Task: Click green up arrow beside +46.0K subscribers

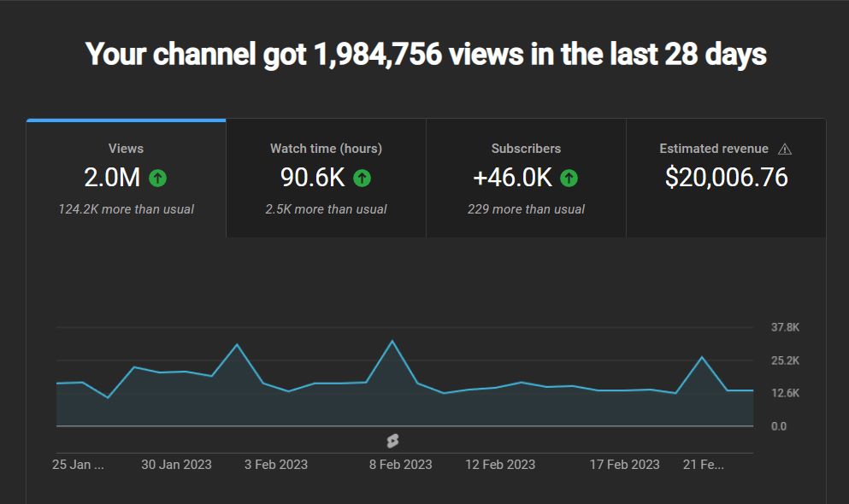Action: click(x=569, y=178)
